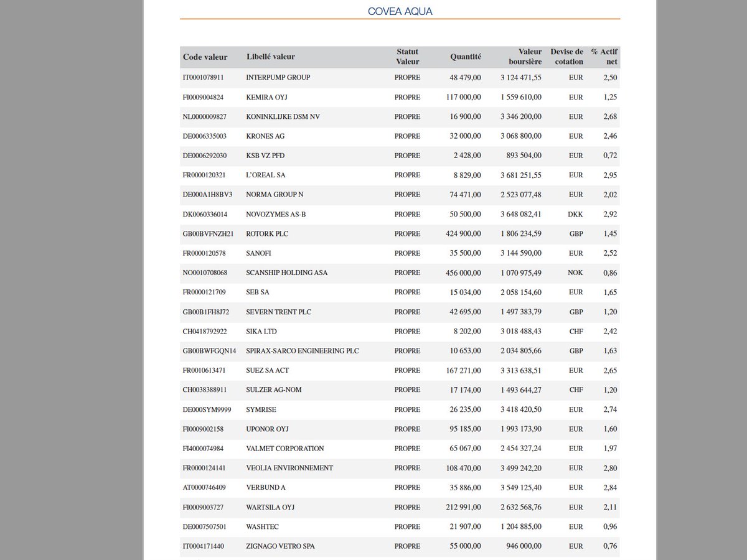Screen dimensions: 747x560
Task: Click ISIN code CH0038388911
Action: pos(205,390)
